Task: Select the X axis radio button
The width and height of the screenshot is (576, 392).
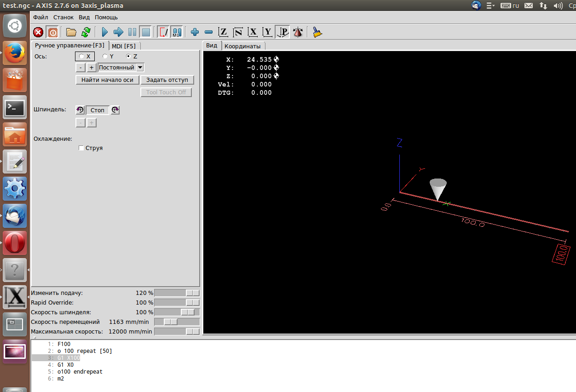Action: coord(85,56)
